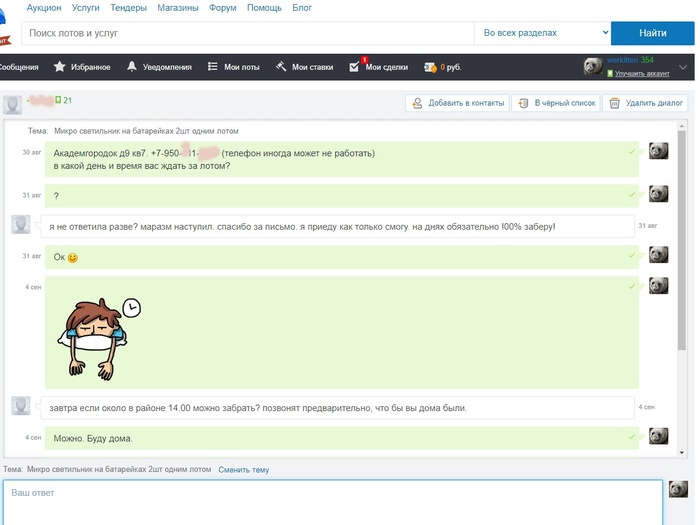Click panda avatar next to the 'Ок' message

pos(658,254)
